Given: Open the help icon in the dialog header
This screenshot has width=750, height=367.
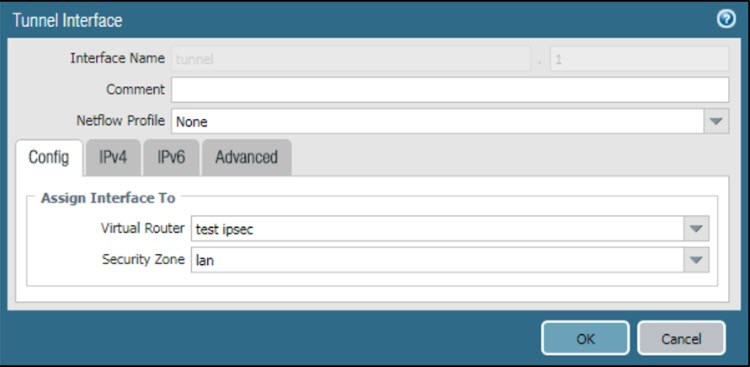Looking at the screenshot, I should [727, 20].
